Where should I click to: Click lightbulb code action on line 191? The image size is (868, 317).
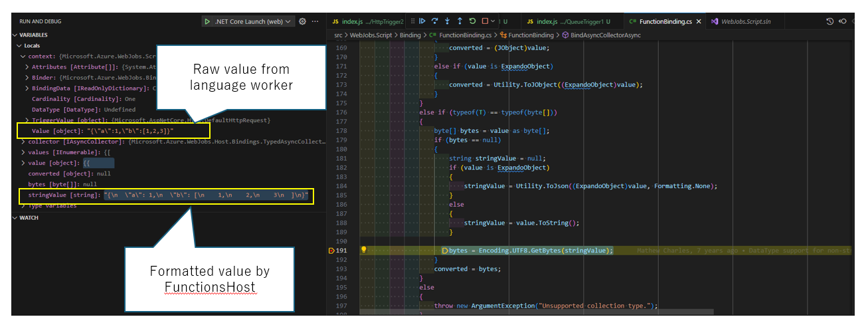[x=363, y=251]
